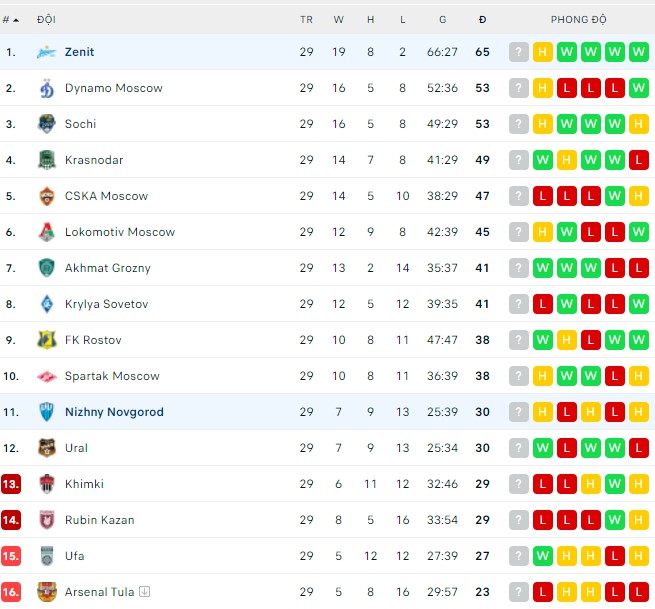Click the Zenit club logo

46,52
